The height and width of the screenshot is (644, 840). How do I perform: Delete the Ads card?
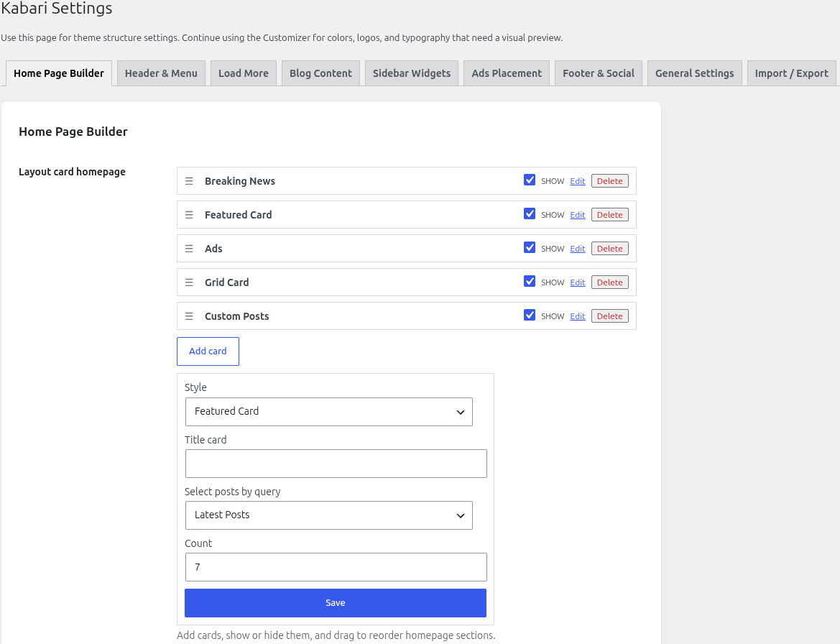609,249
